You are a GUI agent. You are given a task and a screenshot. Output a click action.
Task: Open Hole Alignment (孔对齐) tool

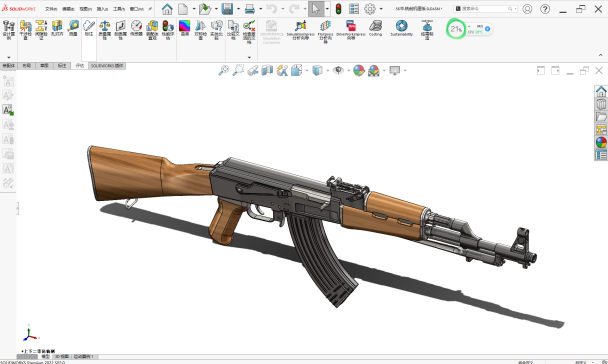click(x=57, y=28)
